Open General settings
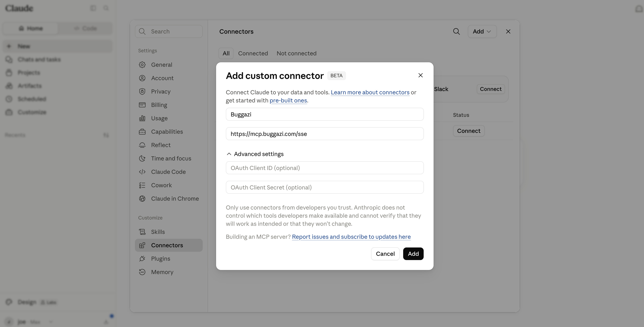 click(169, 65)
